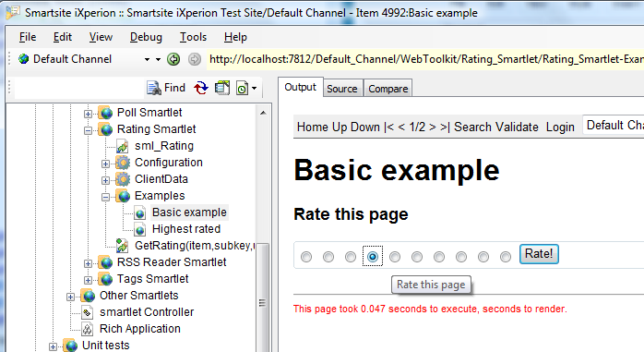Viewport: 644px width, 352px height.
Task: Expand the Other Smartlets node
Action: point(71,297)
